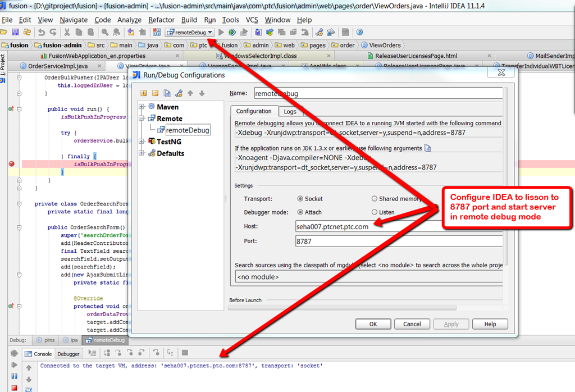Open the Help question mark icon
The height and width of the screenshot is (392, 575).
[359, 33]
